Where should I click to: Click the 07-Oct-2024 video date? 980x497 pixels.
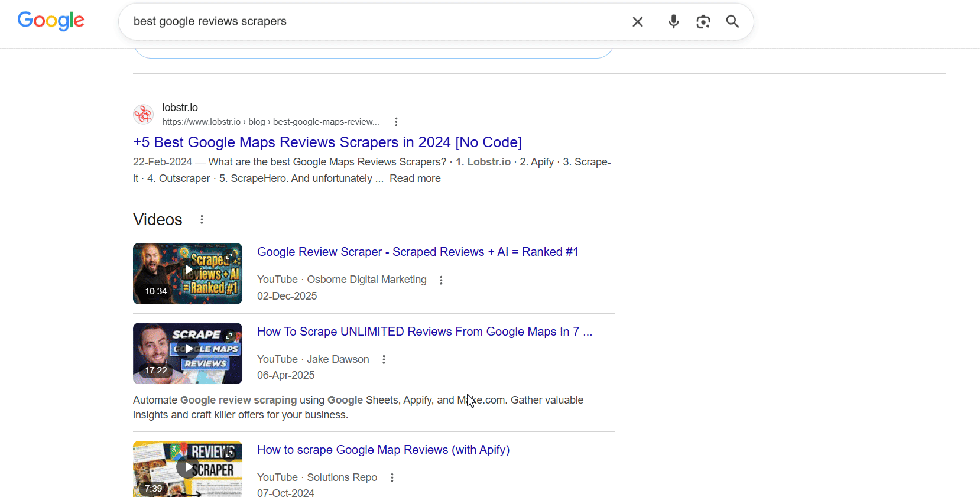click(x=285, y=492)
